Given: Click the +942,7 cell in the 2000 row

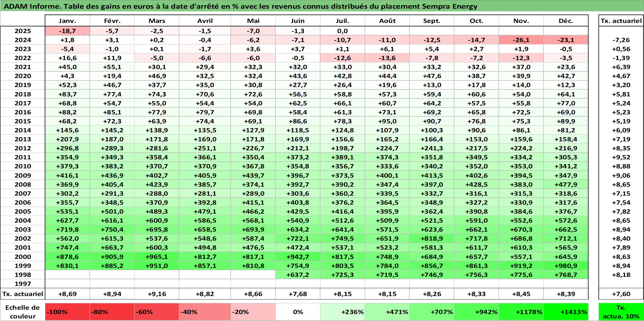Looking at the screenshot, I should pyautogui.click(x=298, y=257).
